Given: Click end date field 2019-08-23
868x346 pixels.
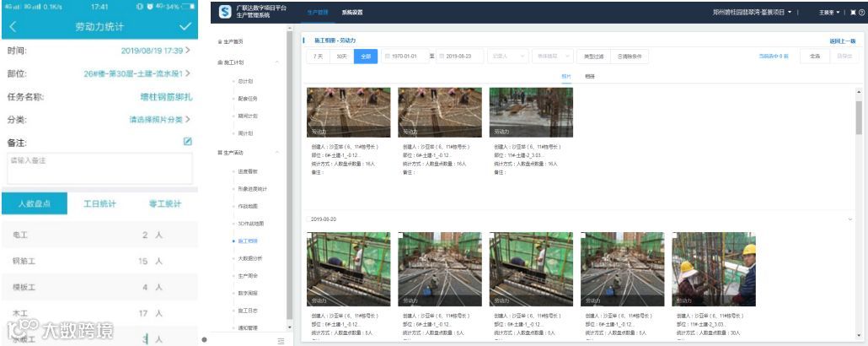Looking at the screenshot, I should point(459,57).
